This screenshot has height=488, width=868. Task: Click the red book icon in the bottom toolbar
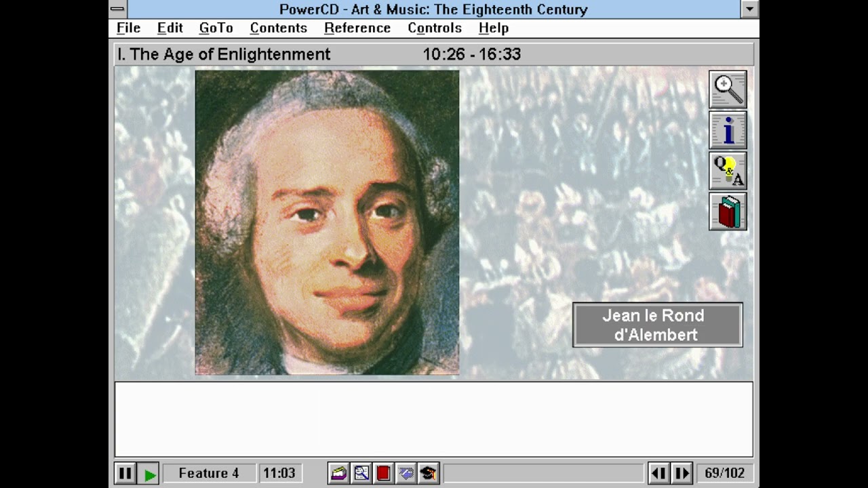(x=383, y=473)
